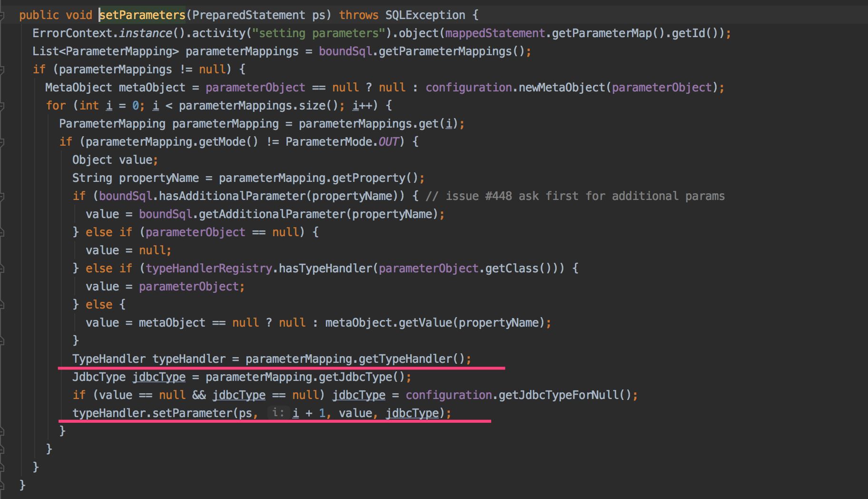The height and width of the screenshot is (499, 868).
Task: Click the getAdditionalParameter method call
Action: click(273, 214)
